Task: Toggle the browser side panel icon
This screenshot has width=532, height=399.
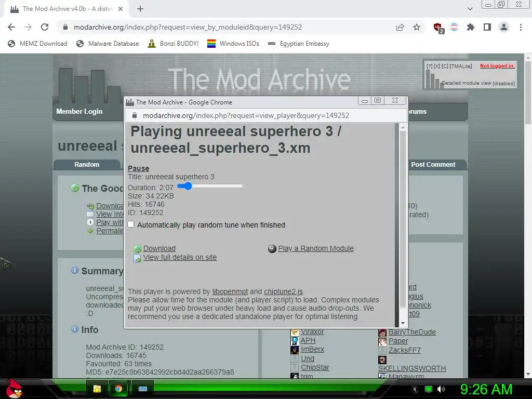Action: tap(487, 27)
